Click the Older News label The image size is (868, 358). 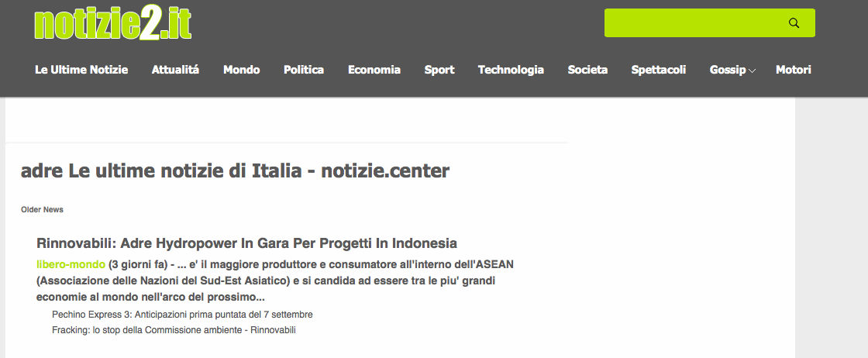42,210
